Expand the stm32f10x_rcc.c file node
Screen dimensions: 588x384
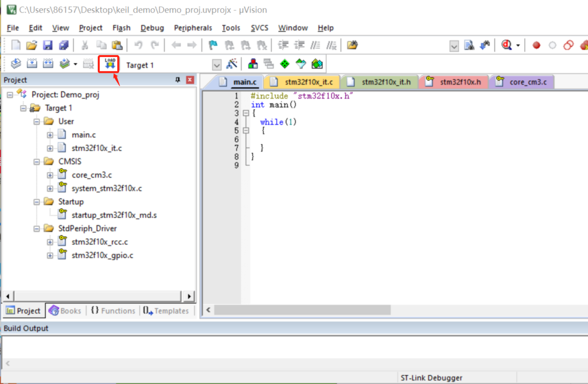[50, 242]
